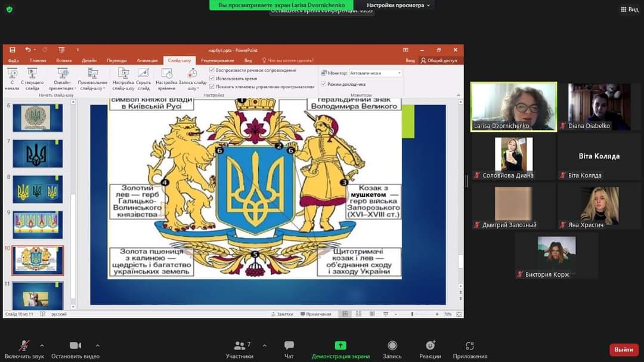Select slide 7 thumbnail with the trident
The height and width of the screenshot is (362, 644).
[38, 154]
